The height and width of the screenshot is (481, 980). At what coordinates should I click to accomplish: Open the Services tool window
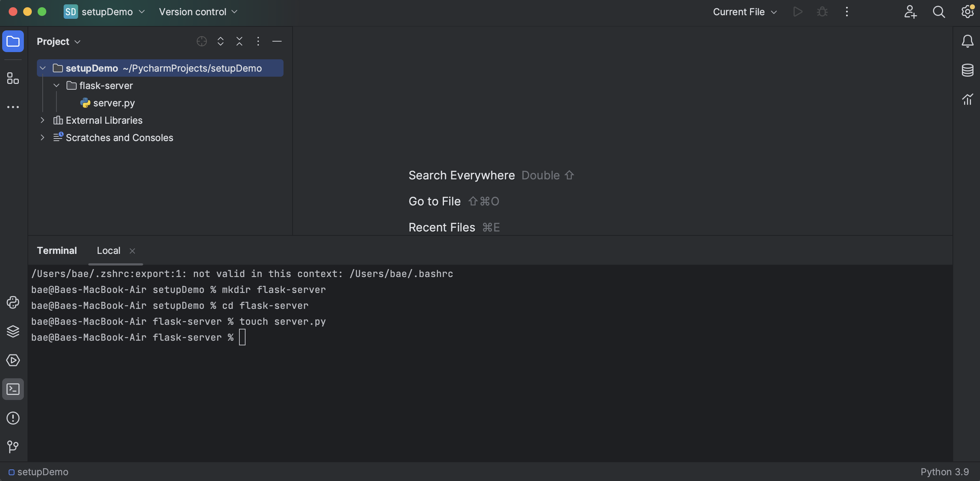coord(13,360)
